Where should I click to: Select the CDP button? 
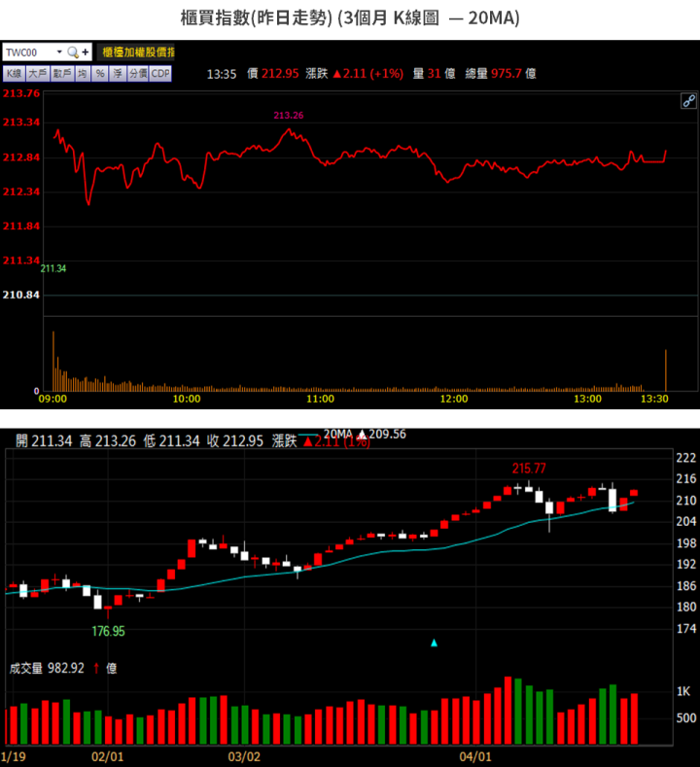coord(160,74)
